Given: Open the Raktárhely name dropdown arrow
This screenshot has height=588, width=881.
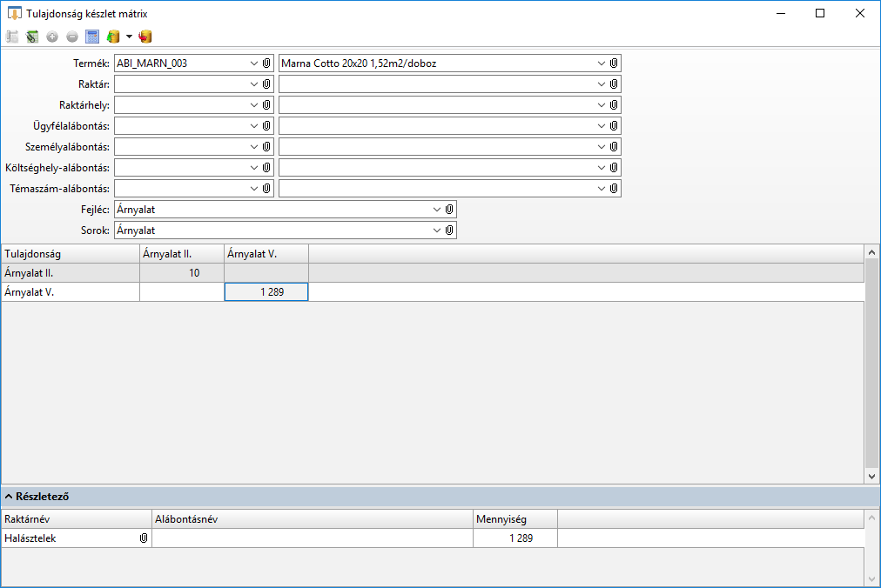Looking at the screenshot, I should click(x=602, y=105).
